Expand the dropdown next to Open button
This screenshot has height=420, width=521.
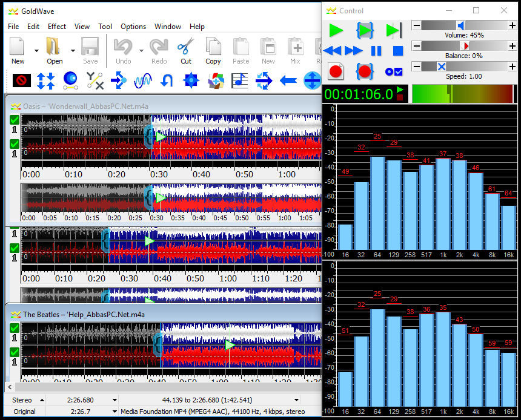pyautogui.click(x=73, y=51)
